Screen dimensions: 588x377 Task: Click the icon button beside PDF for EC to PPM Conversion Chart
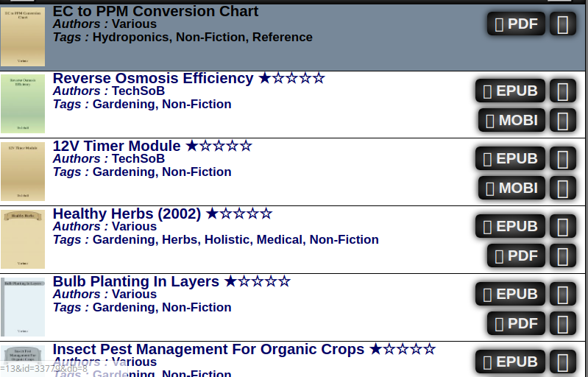563,24
